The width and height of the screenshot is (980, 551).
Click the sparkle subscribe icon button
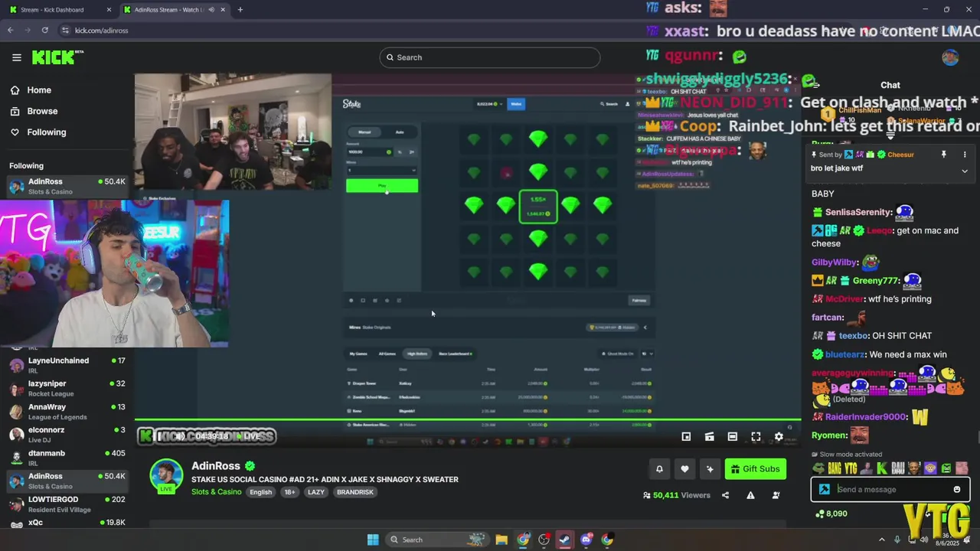click(710, 469)
